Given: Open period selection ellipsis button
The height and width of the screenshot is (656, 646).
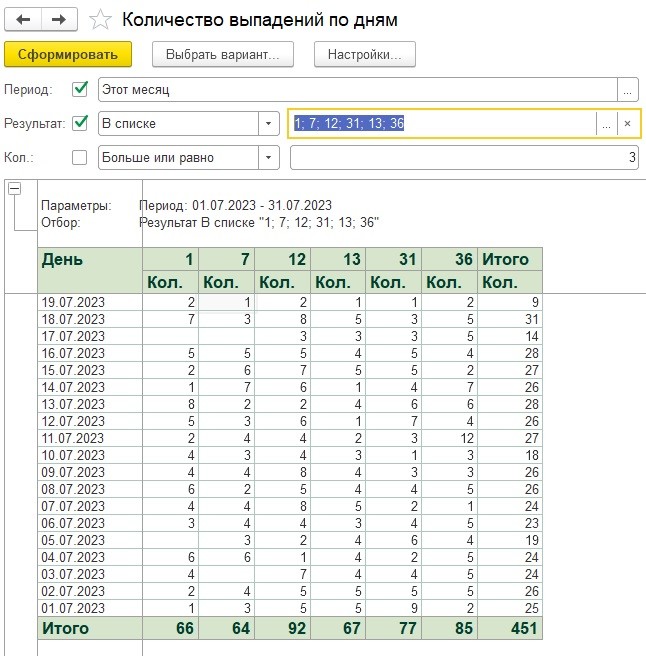Looking at the screenshot, I should (x=628, y=90).
